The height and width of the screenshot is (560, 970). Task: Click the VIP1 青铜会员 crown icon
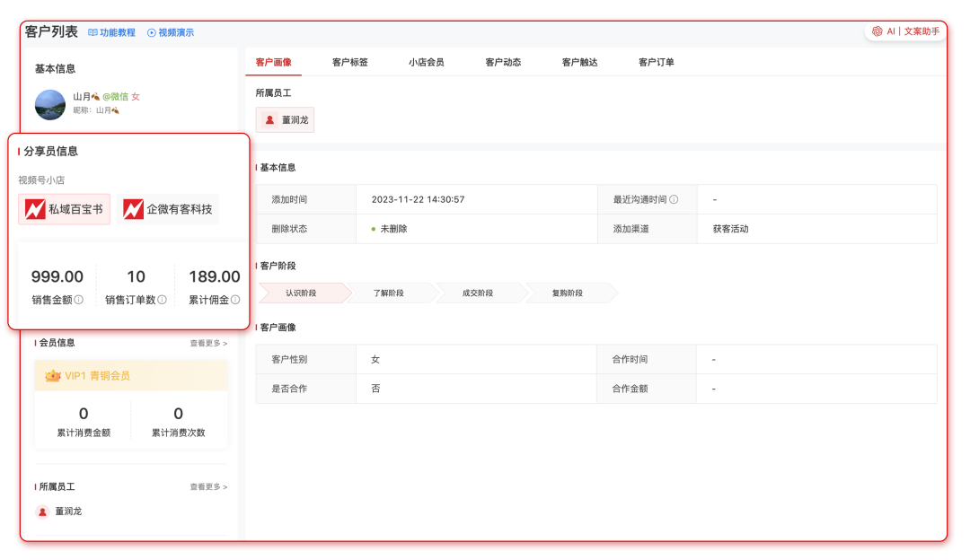pyautogui.click(x=53, y=376)
